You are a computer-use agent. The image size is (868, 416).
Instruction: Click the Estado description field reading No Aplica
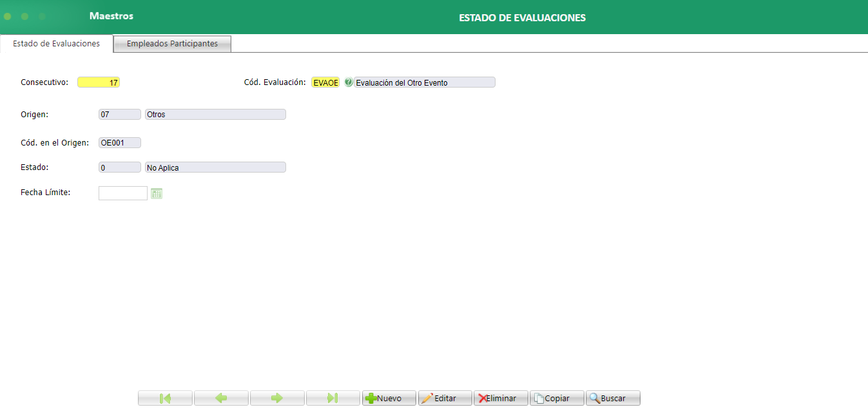pos(215,167)
